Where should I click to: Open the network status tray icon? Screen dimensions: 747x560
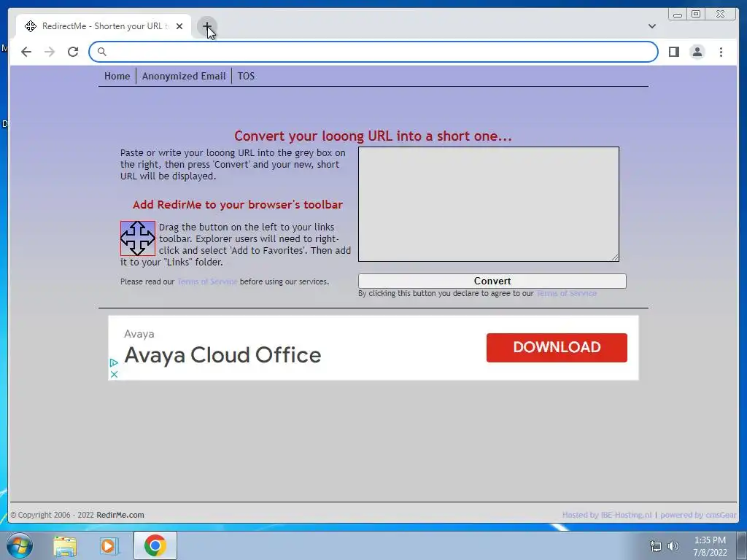656,546
